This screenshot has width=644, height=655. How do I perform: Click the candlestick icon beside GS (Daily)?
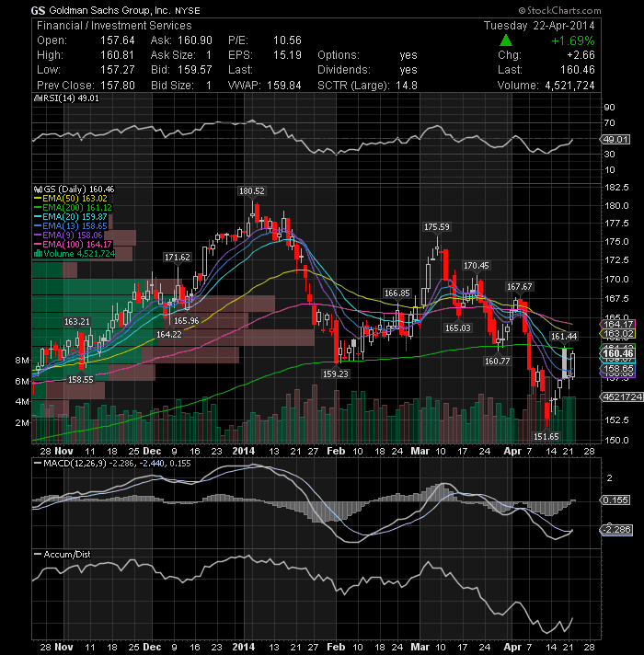point(38,190)
